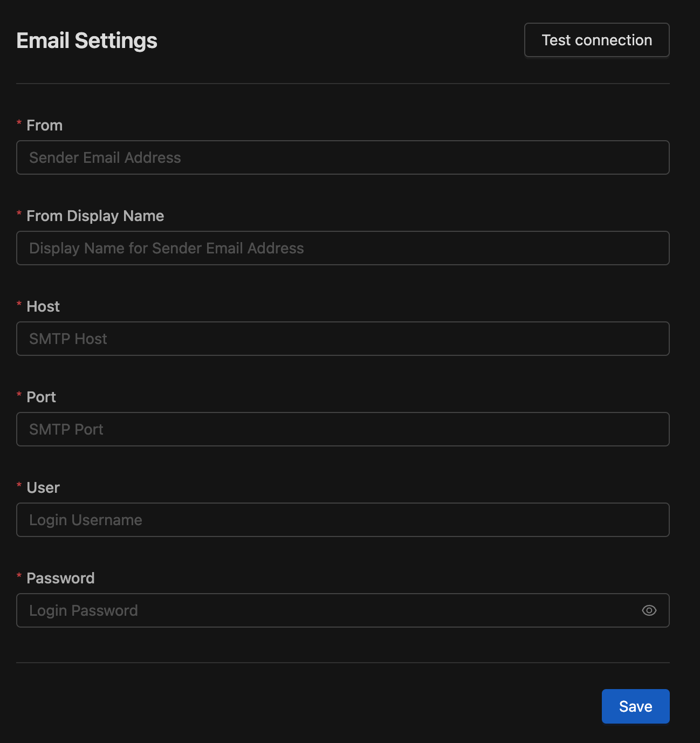Save the email settings
The width and height of the screenshot is (700, 743).
[635, 706]
